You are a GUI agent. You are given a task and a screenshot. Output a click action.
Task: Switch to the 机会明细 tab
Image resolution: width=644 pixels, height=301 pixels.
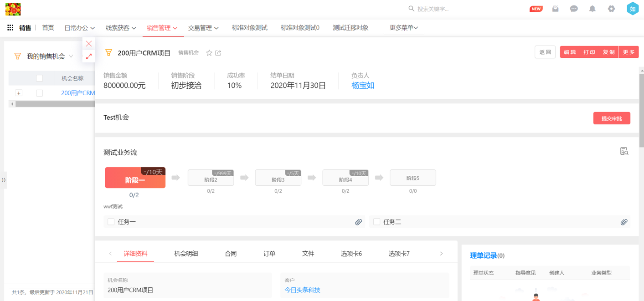click(x=186, y=254)
